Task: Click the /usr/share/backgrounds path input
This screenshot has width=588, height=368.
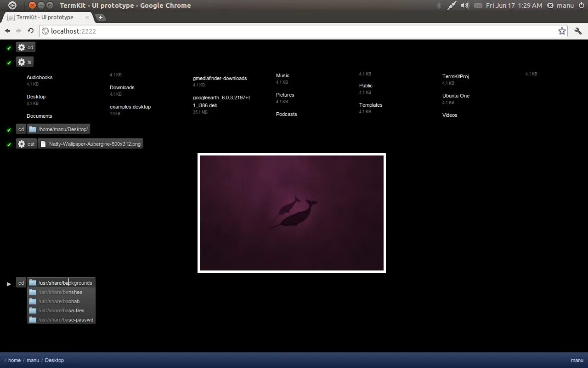Action: (x=61, y=283)
